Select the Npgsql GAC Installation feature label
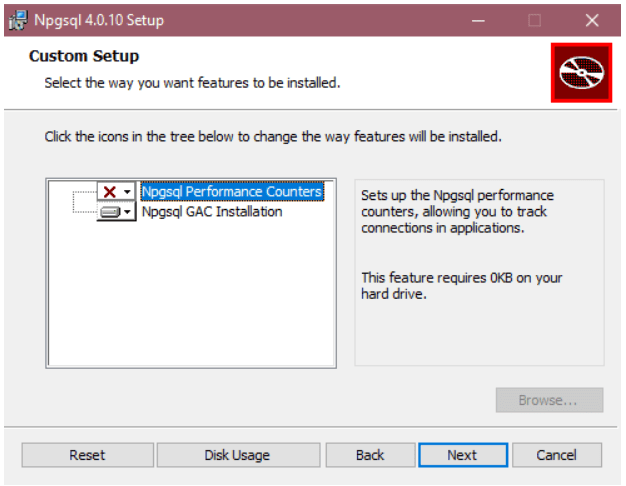This screenshot has width=626, height=486. 212,212
